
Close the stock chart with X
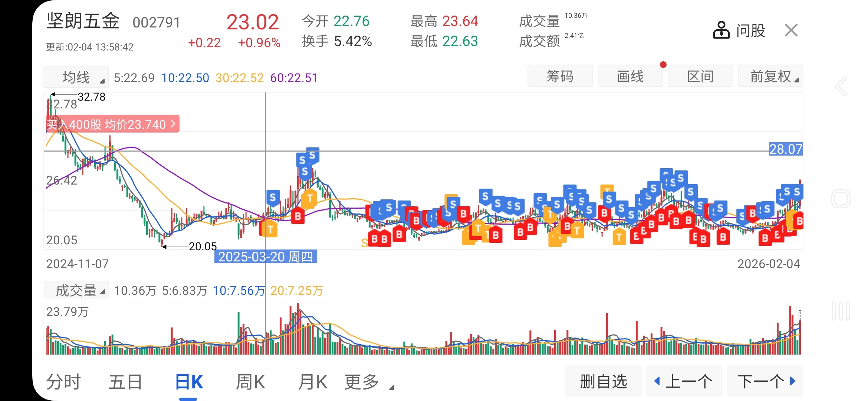pyautogui.click(x=791, y=30)
